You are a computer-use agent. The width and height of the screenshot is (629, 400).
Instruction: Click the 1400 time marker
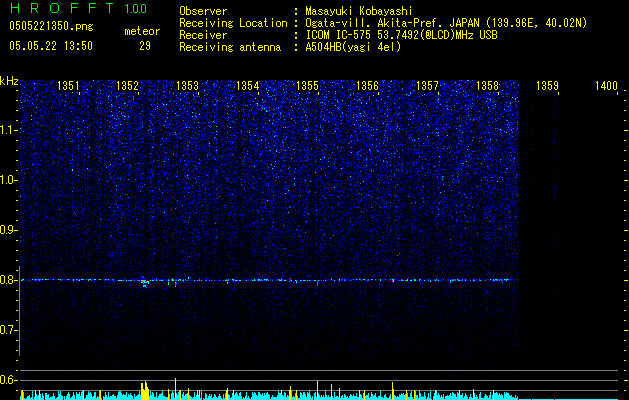[x=606, y=86]
